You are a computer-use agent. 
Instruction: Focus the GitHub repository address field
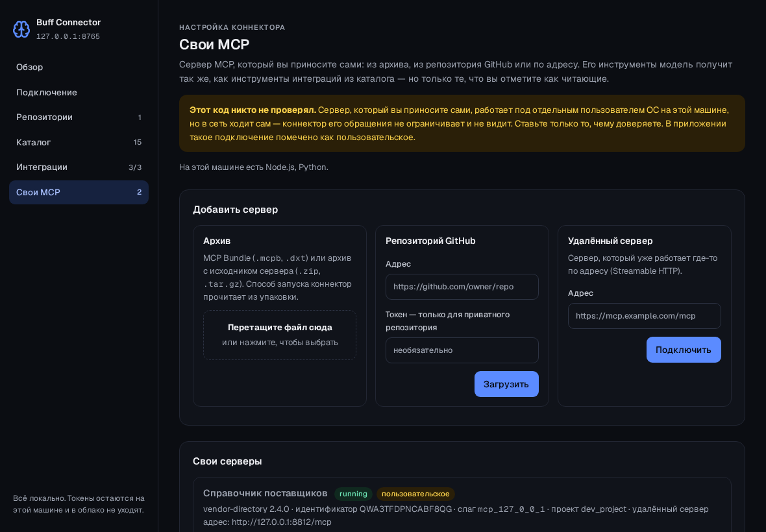click(x=462, y=287)
